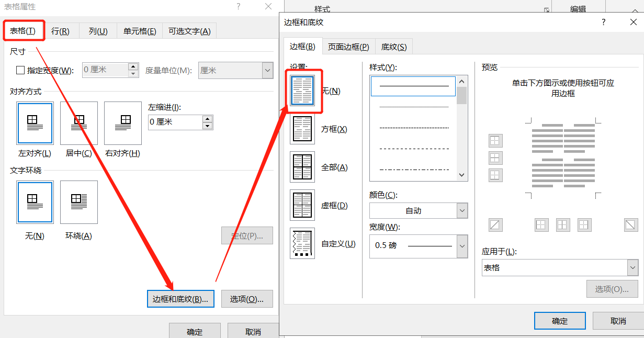The height and width of the screenshot is (338, 644).
Task: Select solid line style in 样式 list
Action: click(x=413, y=86)
